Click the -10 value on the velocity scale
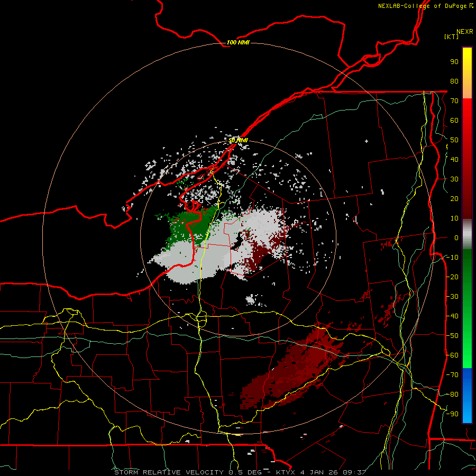Screen dimensions: 476x476 click(x=452, y=258)
